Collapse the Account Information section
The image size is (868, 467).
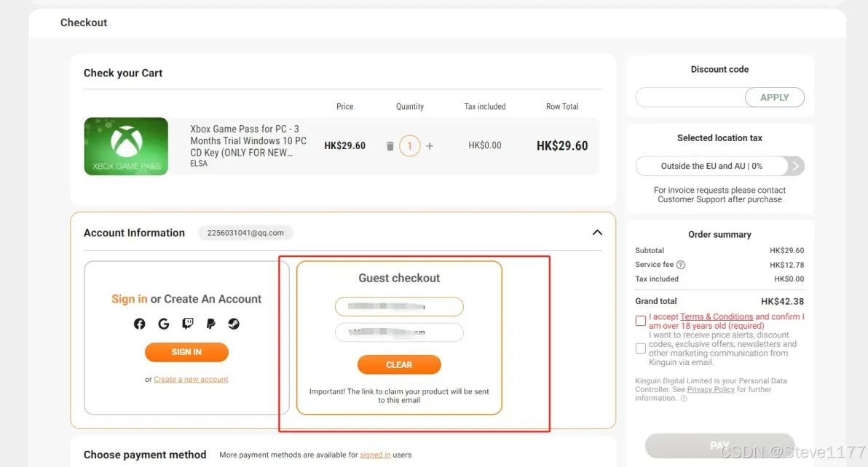tap(597, 233)
